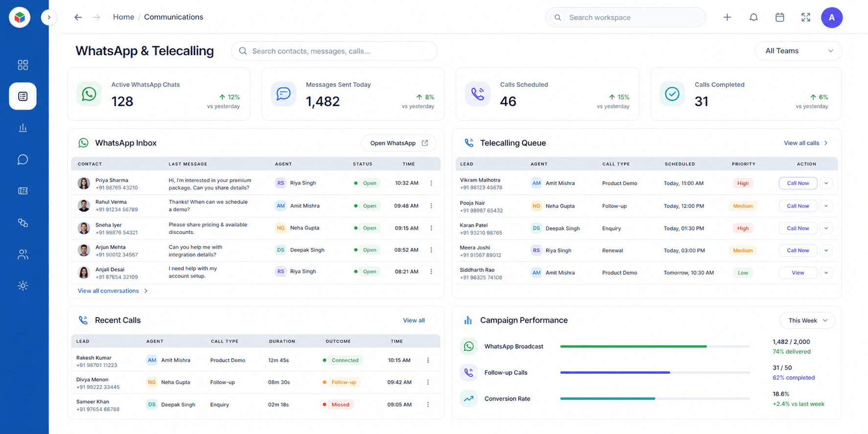Click the Communications breadcrumb

click(173, 17)
